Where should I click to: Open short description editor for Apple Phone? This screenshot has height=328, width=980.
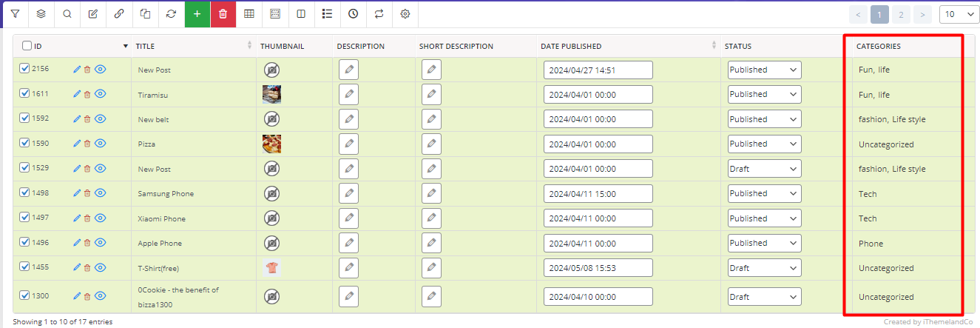point(431,243)
